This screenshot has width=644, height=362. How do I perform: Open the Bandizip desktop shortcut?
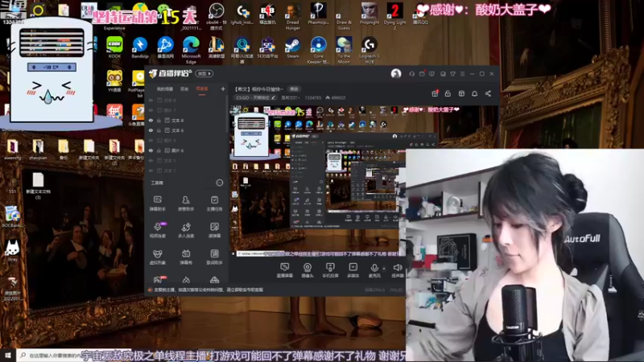click(140, 48)
